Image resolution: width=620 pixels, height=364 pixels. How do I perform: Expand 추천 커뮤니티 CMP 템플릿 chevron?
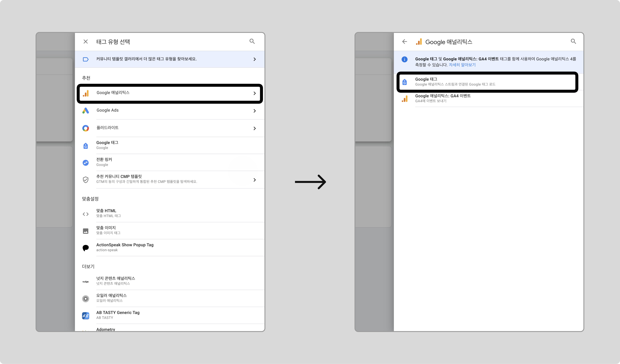255,180
